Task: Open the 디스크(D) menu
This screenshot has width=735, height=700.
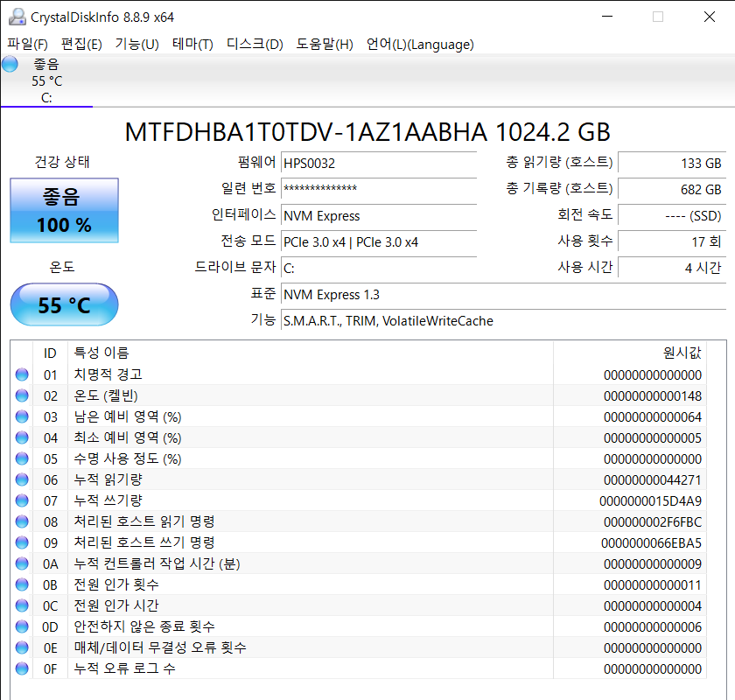Action: [x=255, y=44]
